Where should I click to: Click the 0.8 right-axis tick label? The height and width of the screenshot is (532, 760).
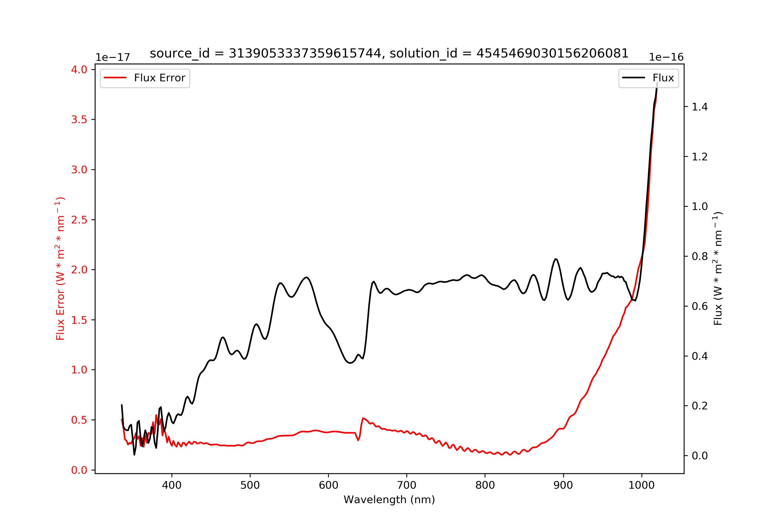[x=700, y=256]
